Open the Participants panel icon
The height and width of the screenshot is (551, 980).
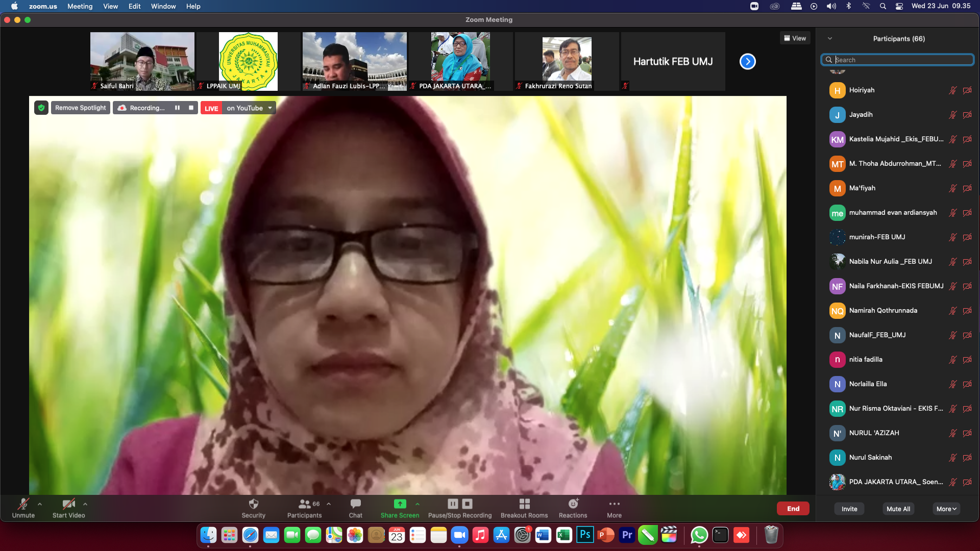305,504
